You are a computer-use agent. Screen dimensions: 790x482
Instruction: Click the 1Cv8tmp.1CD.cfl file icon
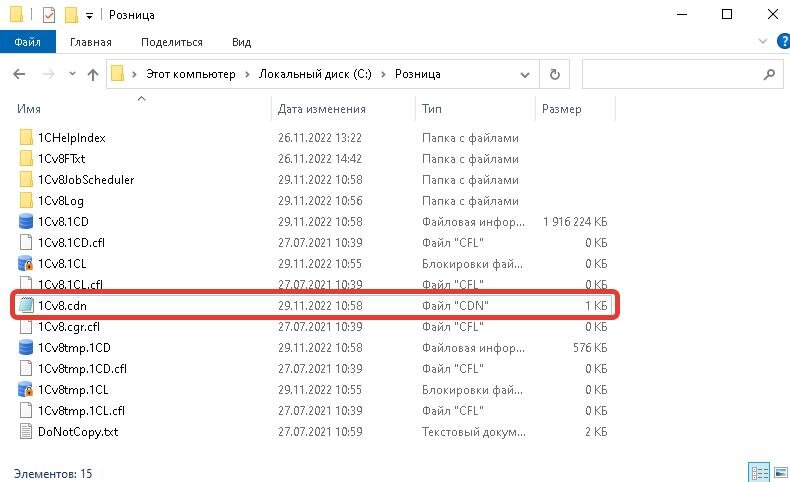[26, 369]
